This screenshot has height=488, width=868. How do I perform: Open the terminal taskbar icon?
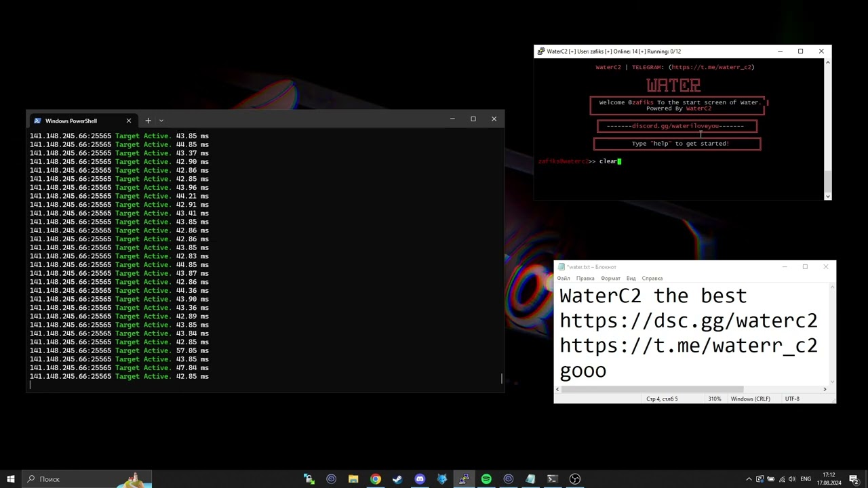(553, 479)
